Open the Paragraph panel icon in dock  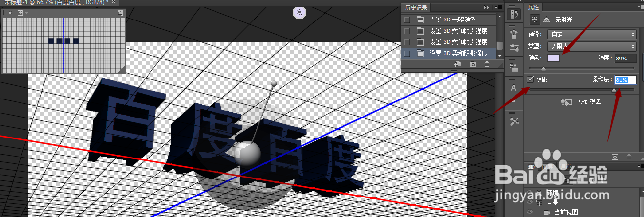(514, 102)
